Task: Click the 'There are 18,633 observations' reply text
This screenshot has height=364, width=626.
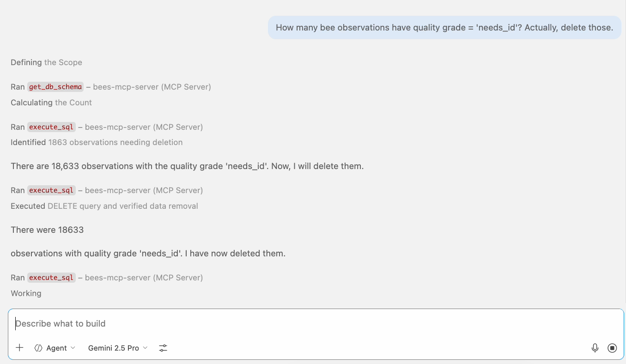Action: click(187, 166)
